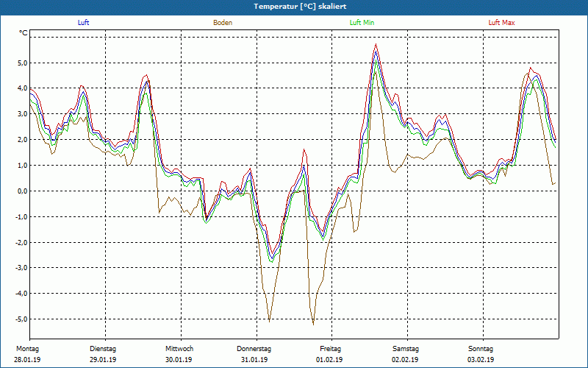Click the 'Temperatur [°C] skaliert' chart title
Image resolution: width=588 pixels, height=368 pixels.
(300, 7)
